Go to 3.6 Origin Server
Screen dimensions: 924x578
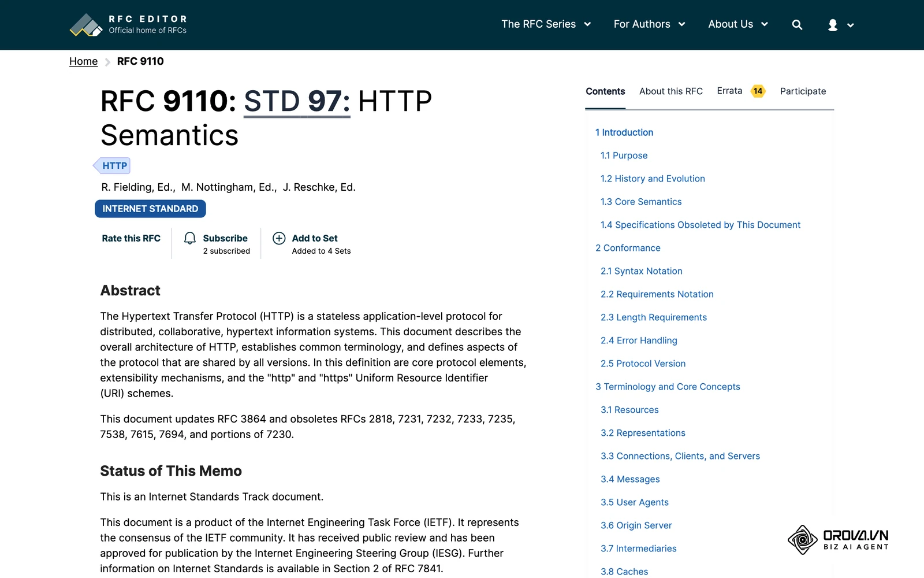click(636, 525)
